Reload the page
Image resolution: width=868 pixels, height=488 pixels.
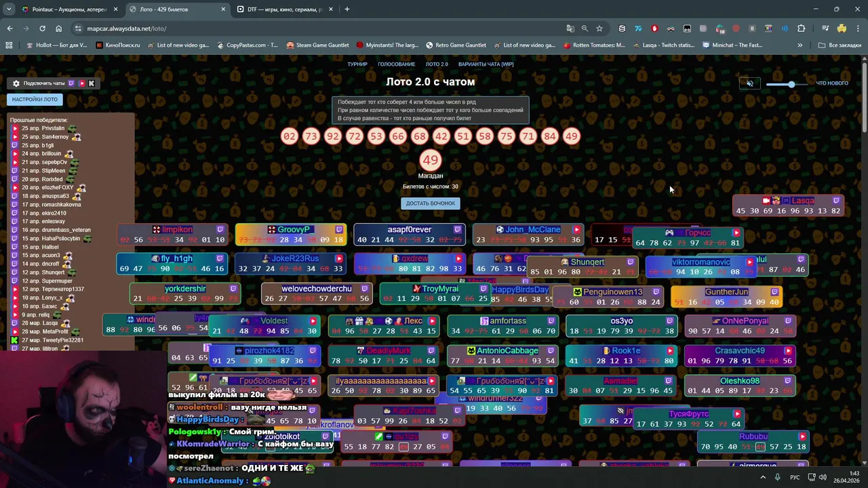[x=42, y=28]
